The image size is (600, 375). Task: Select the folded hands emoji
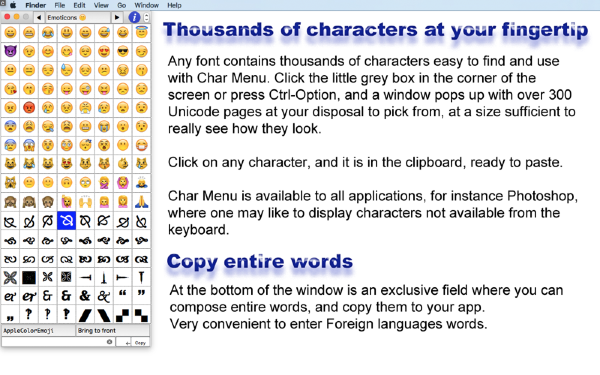pos(142,201)
